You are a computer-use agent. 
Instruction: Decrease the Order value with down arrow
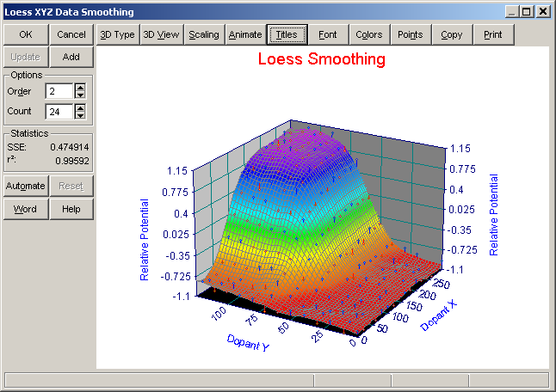pos(80,95)
